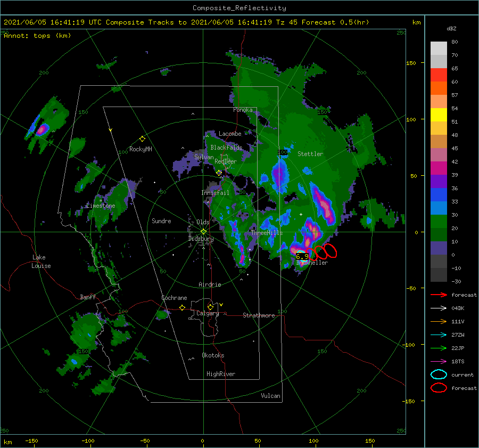The height and width of the screenshot is (448, 479).
Task: Click the 6.9 storm top annotation
Action: pos(302,257)
